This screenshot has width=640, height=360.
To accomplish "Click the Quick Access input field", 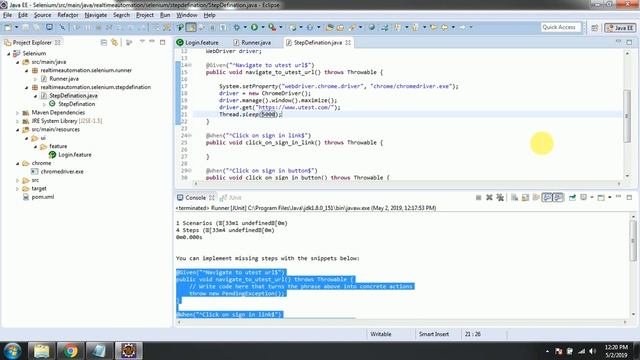I will [561, 27].
